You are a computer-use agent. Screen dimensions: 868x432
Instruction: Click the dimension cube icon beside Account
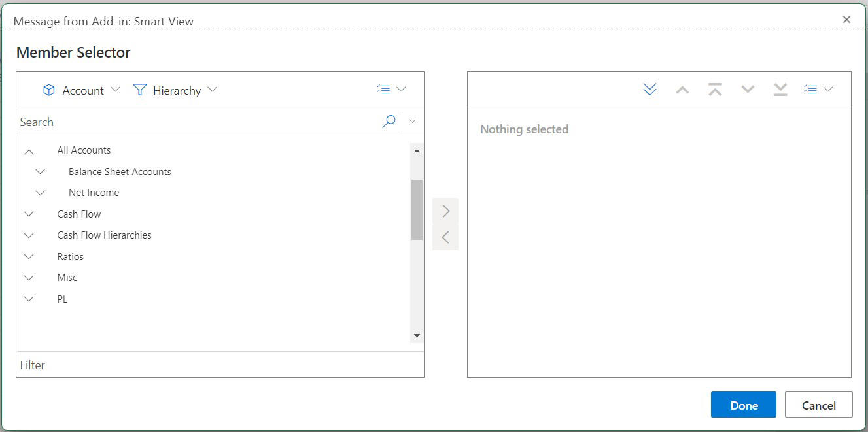49,90
